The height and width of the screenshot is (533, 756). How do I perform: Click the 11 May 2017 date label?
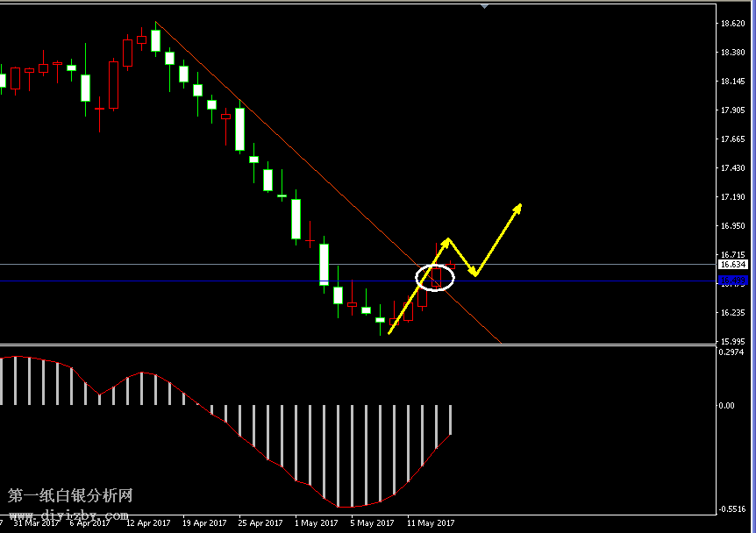(430, 523)
